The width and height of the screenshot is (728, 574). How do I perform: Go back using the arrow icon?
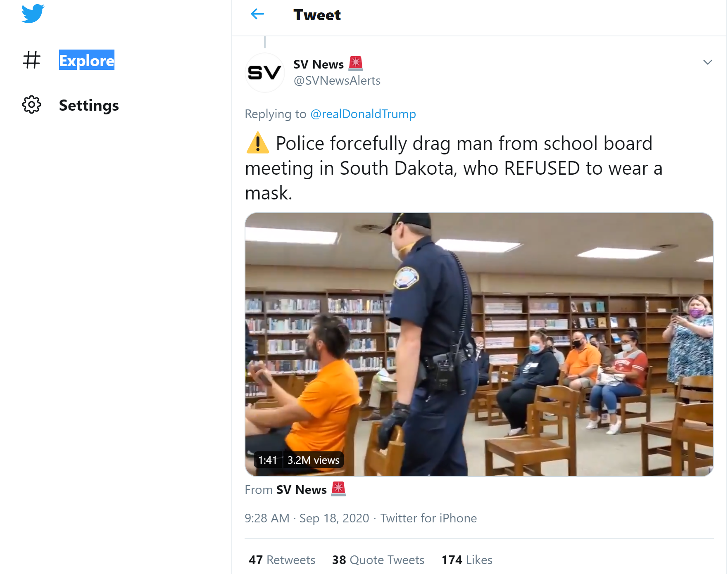(x=257, y=14)
